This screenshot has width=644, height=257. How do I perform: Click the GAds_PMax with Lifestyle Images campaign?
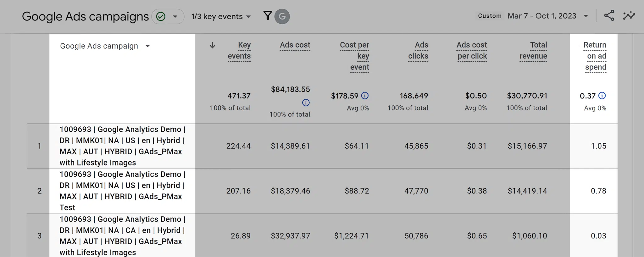coord(122,146)
